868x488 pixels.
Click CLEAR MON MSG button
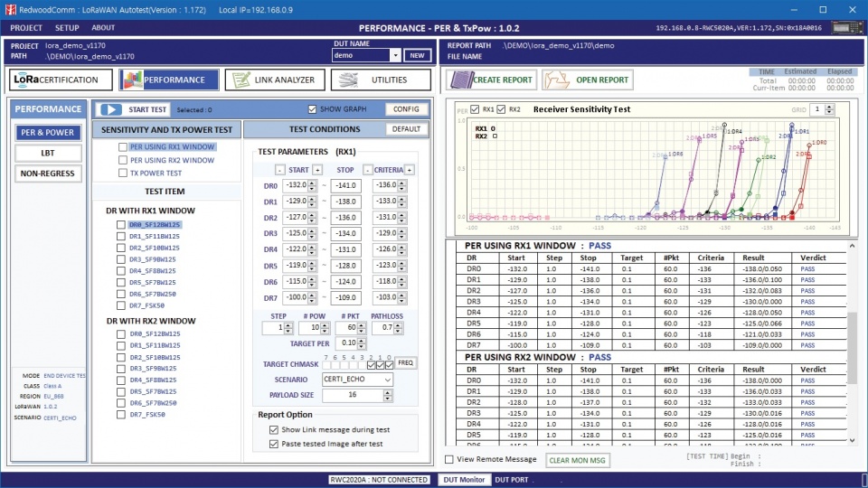click(x=577, y=460)
